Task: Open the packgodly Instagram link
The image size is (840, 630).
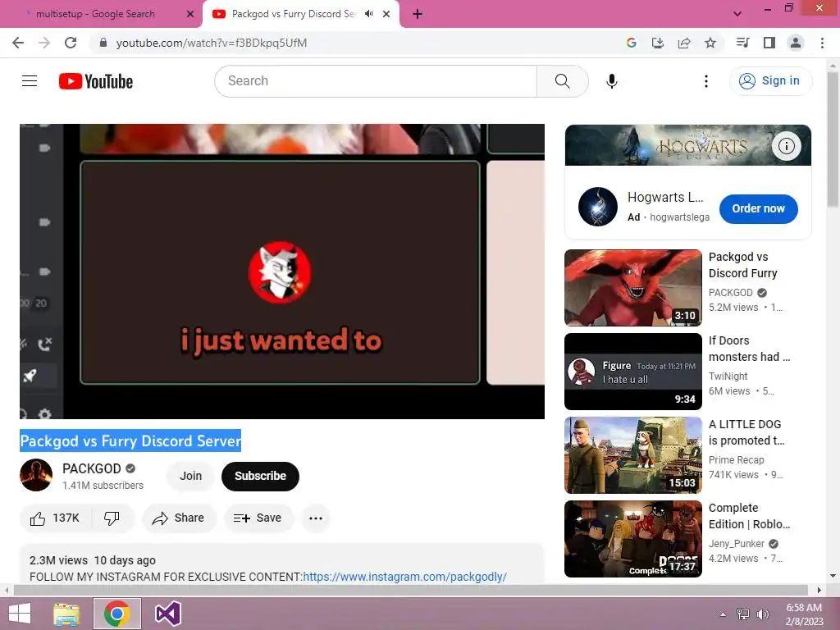Action: click(x=404, y=577)
